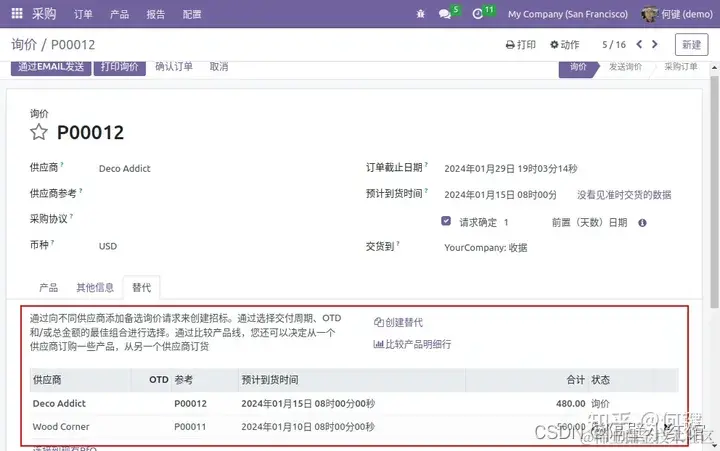This screenshot has height=451, width=720.
Task: Go to next record arrow
Action: tap(655, 44)
